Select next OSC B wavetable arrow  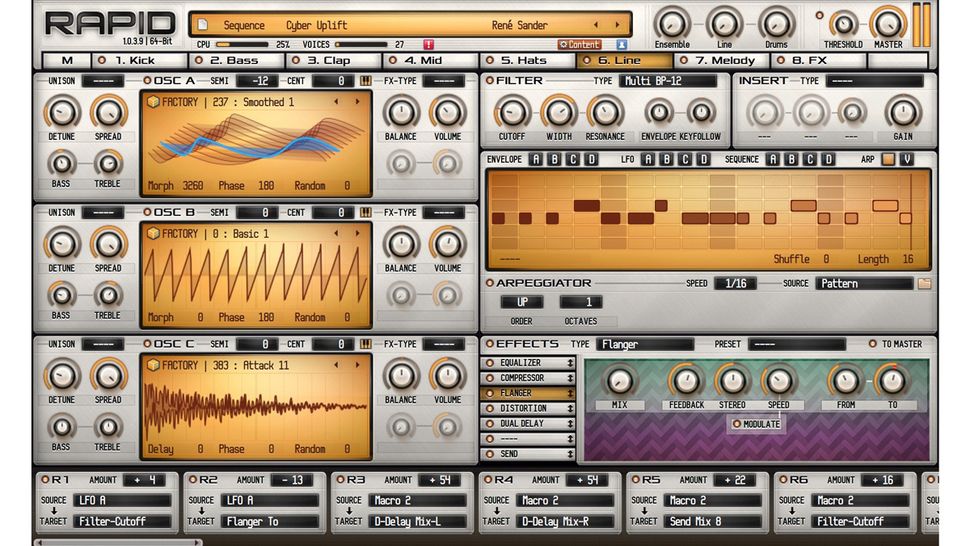click(x=357, y=234)
